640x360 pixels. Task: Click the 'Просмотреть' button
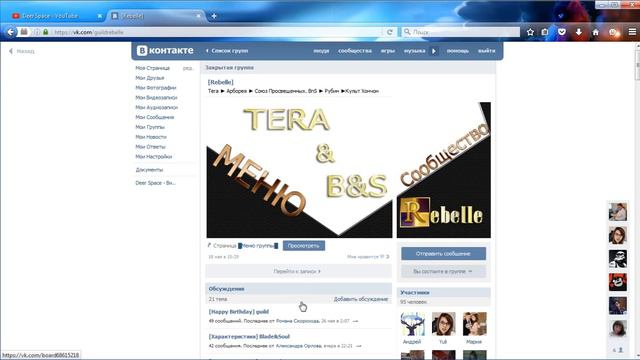click(x=304, y=246)
